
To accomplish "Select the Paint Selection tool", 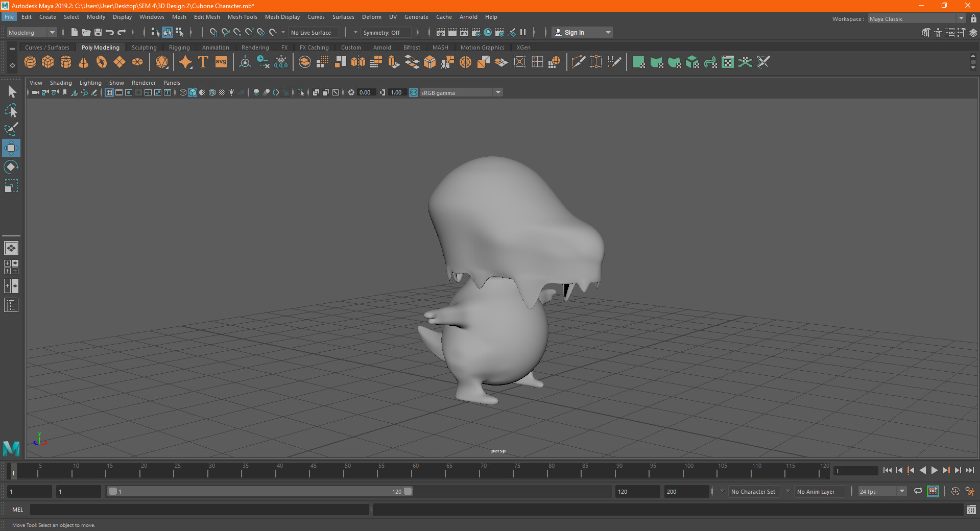I will (11, 129).
